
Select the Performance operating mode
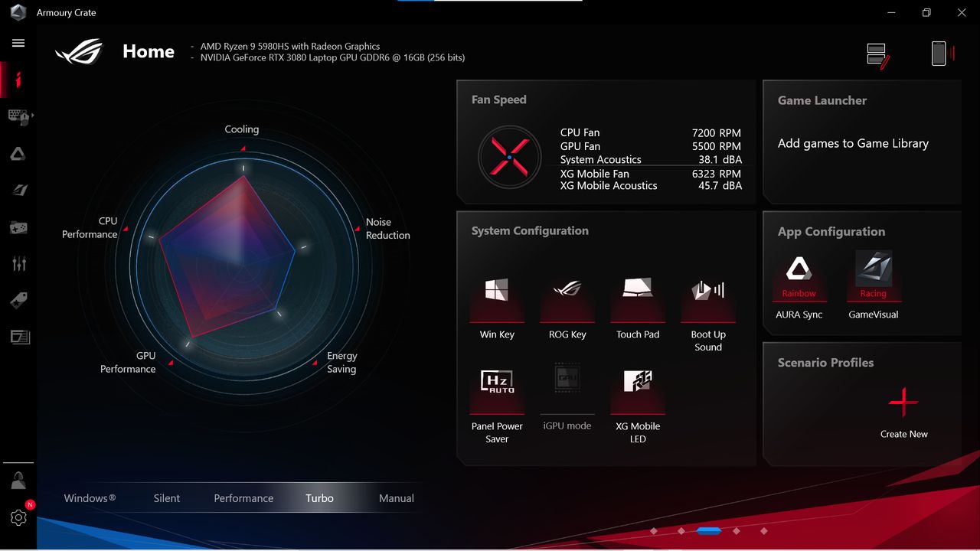pyautogui.click(x=243, y=498)
